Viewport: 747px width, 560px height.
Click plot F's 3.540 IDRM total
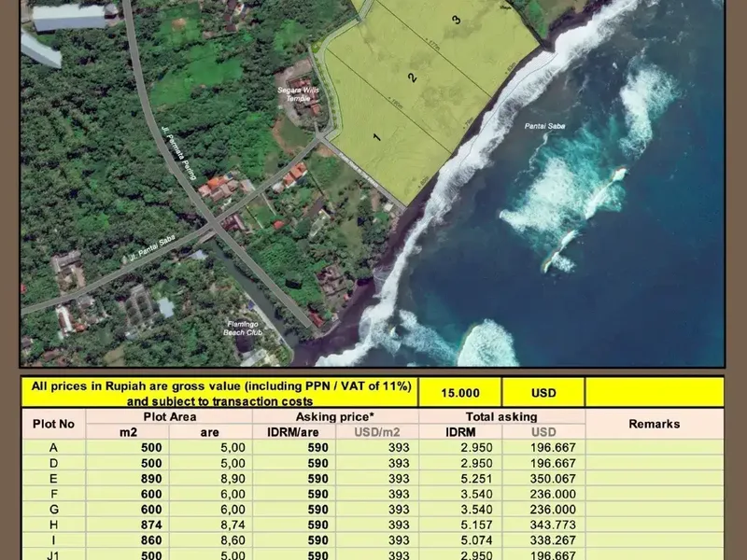(x=476, y=494)
